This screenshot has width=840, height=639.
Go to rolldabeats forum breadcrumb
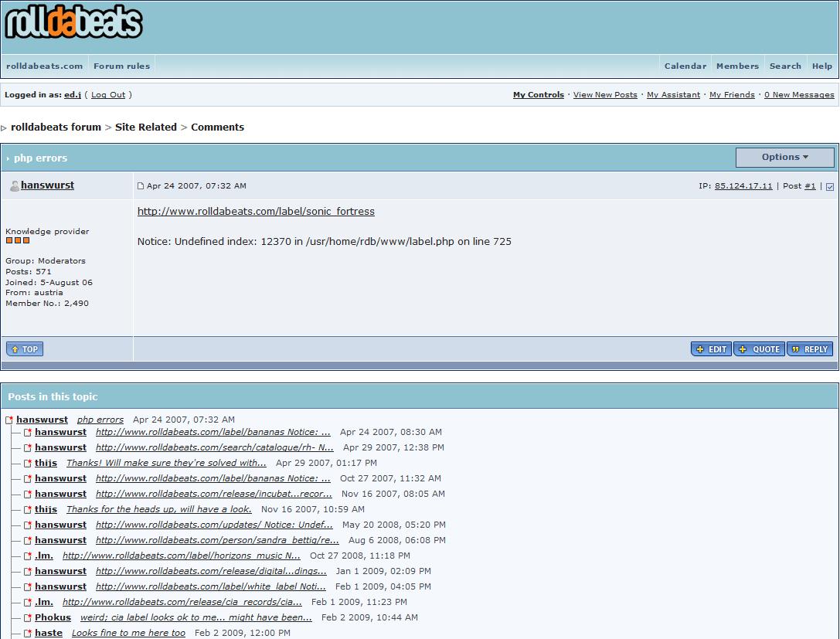[x=56, y=127]
